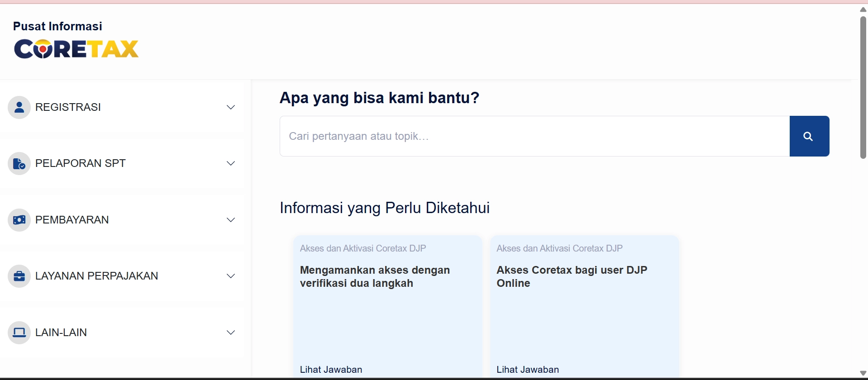Expand the Registrasi chevron

(231, 107)
